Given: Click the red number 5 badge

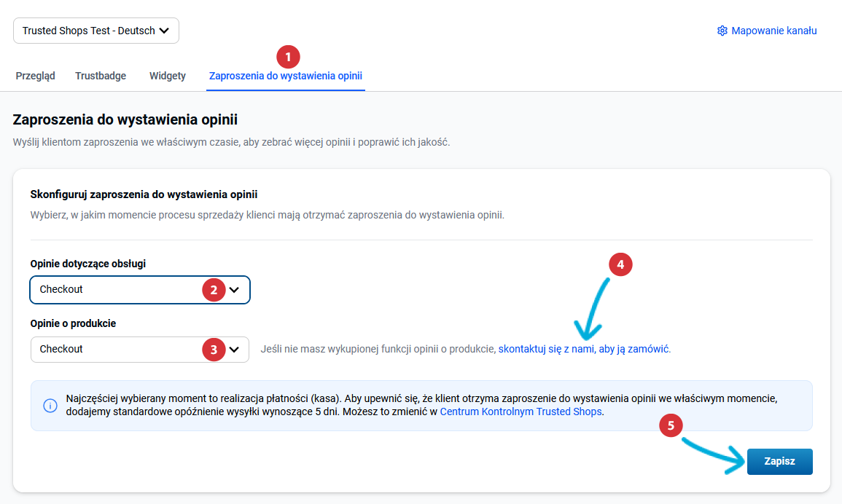Looking at the screenshot, I should coord(671,426).
